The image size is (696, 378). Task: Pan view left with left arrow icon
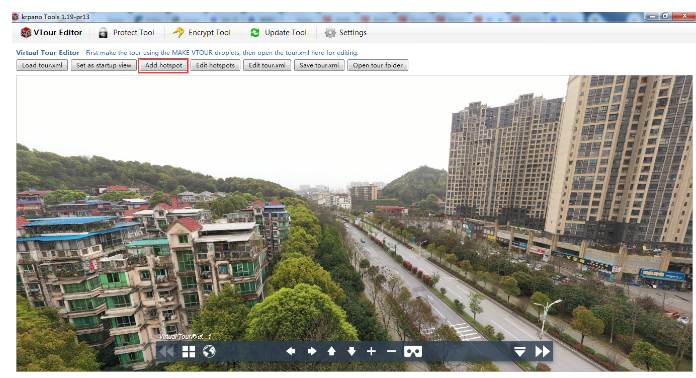point(291,351)
